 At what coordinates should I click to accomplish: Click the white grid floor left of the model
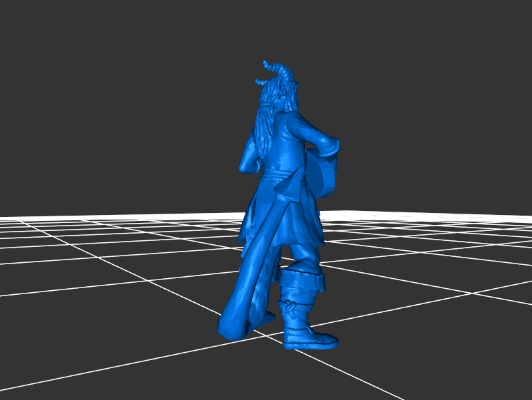[100, 266]
